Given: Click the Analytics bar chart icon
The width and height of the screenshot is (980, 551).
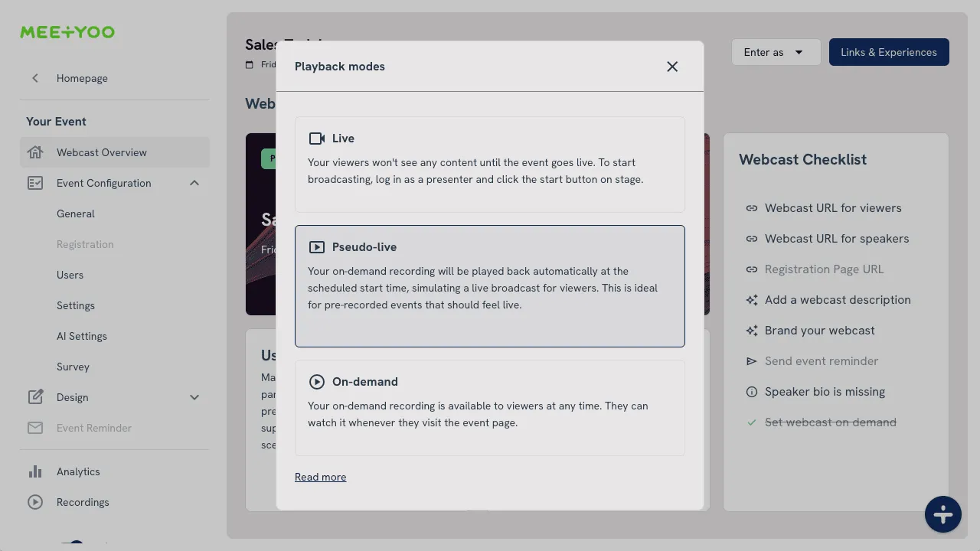Looking at the screenshot, I should (x=35, y=471).
